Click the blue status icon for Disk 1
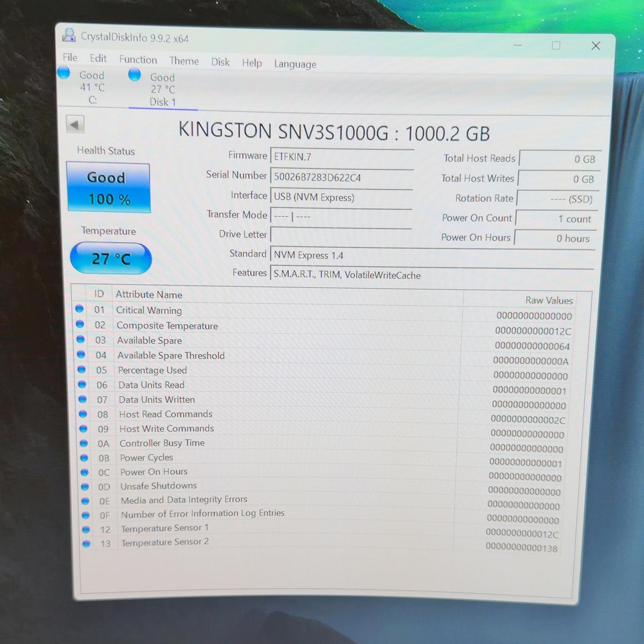This screenshot has height=644, width=644. [135, 75]
